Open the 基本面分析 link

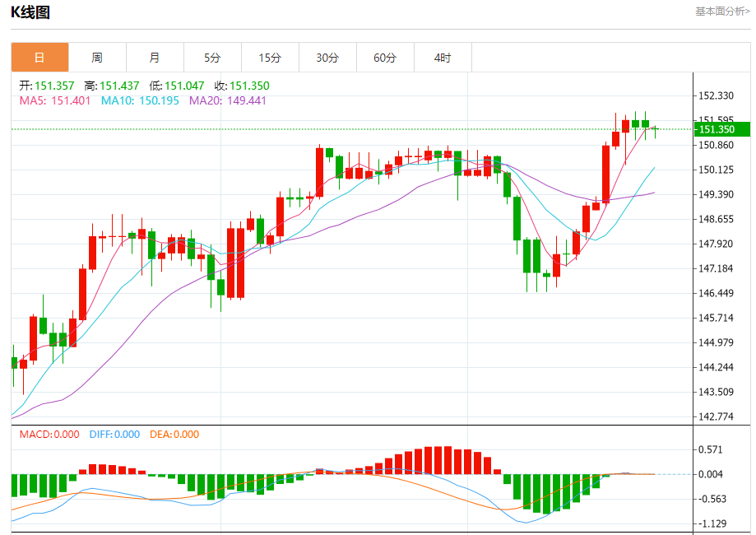pos(722,12)
